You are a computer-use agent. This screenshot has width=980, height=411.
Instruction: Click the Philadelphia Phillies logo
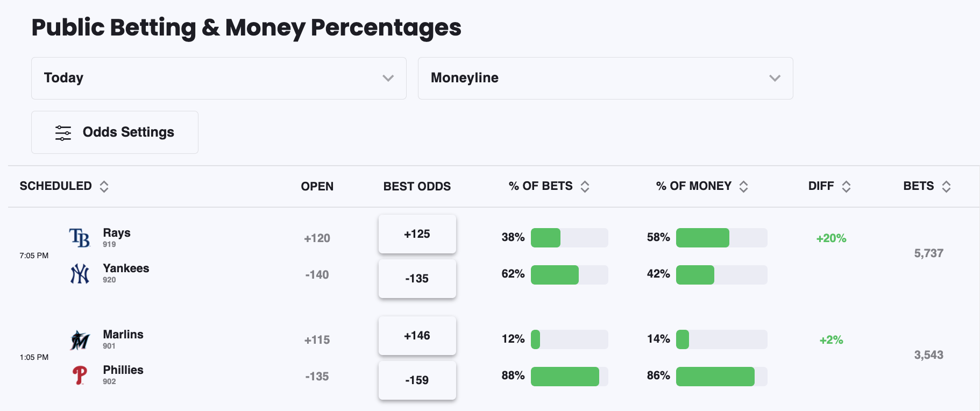coord(80,375)
